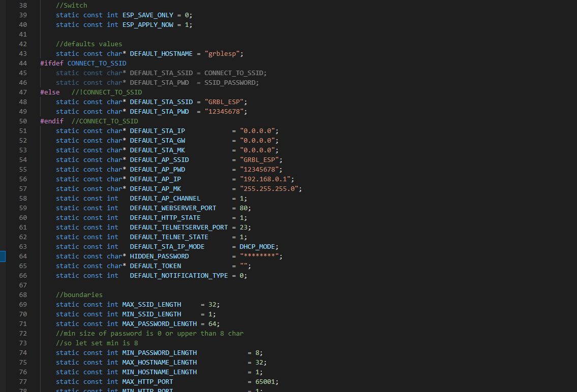Click the "255.255.255.0" netmask string
Screen dimensions: 577x392
pyautogui.click(x=269, y=188)
